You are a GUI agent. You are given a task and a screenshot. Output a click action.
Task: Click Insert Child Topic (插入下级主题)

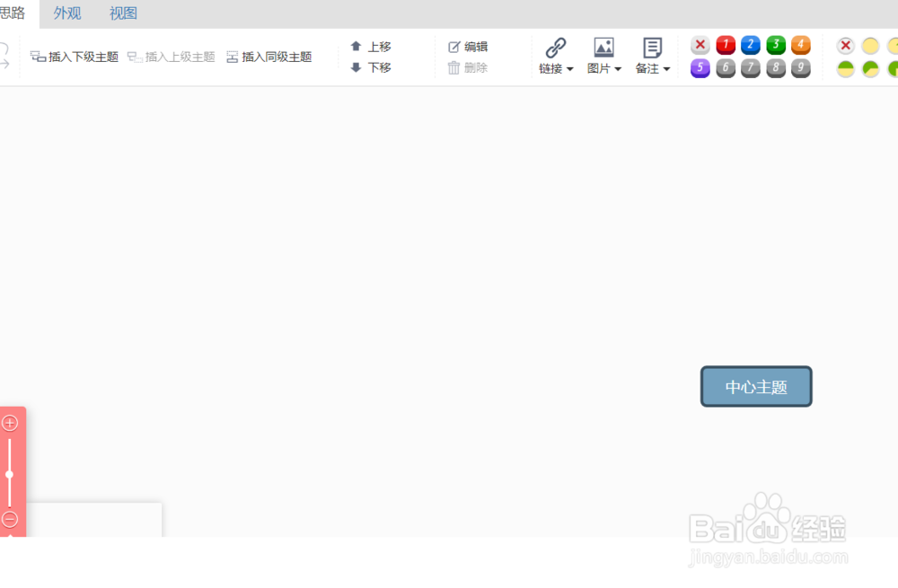pos(75,57)
